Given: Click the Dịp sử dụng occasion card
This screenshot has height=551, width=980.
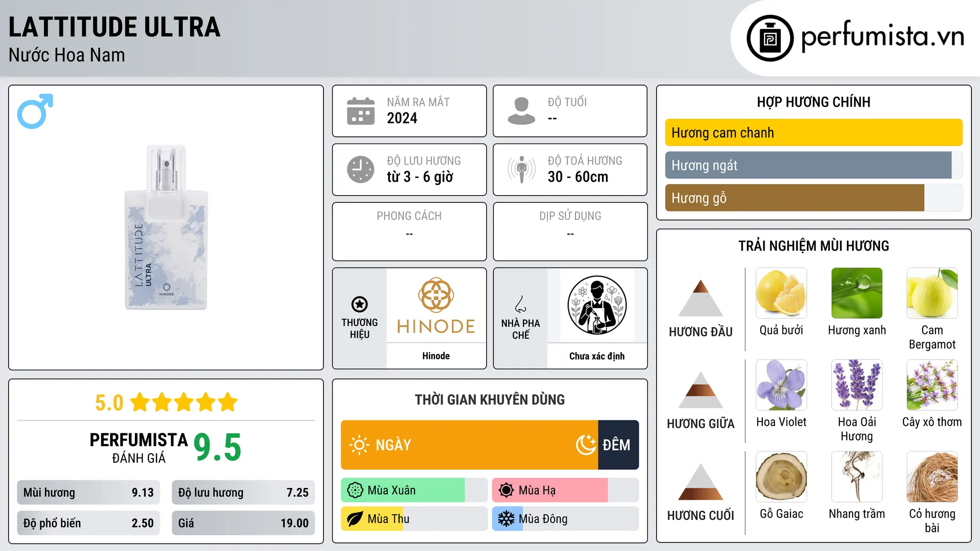Looking at the screenshot, I should click(x=570, y=231).
